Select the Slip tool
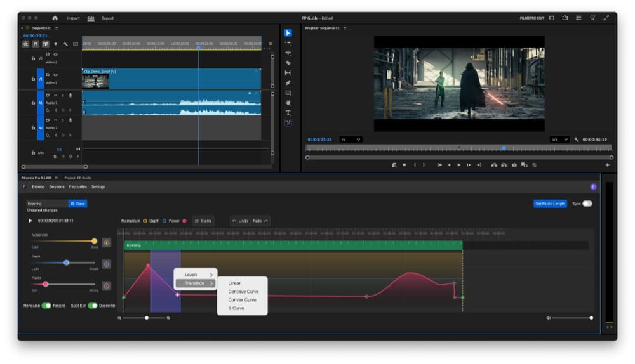Image resolution: width=635 pixels, height=364 pixels. click(288, 73)
